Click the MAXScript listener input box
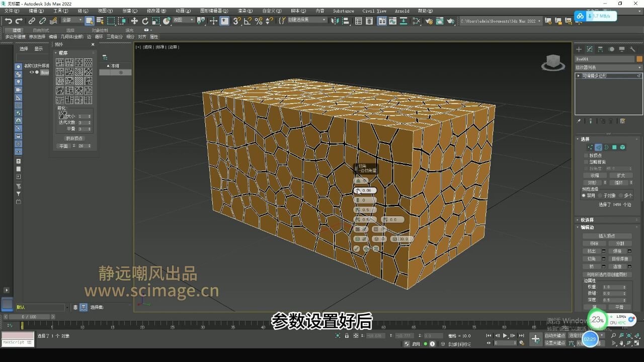Screen dimensions: 644x362 click(18, 342)
